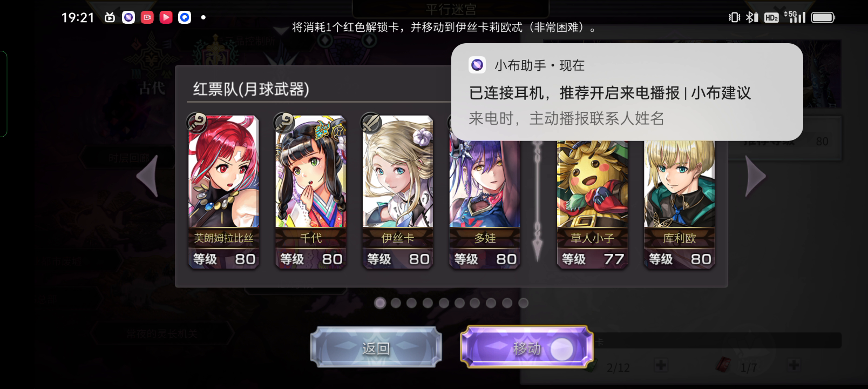
Task: Tap staff weapon icon on 千代 card
Action: pos(284,123)
